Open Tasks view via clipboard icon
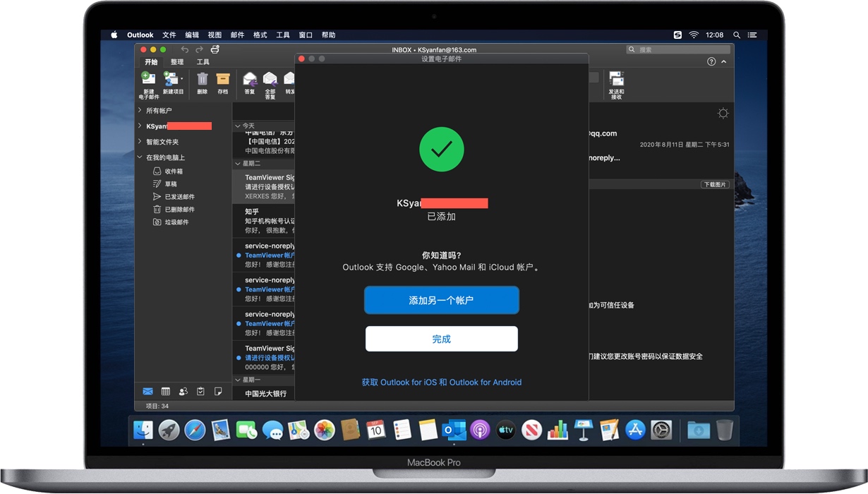This screenshot has height=494, width=868. point(201,391)
